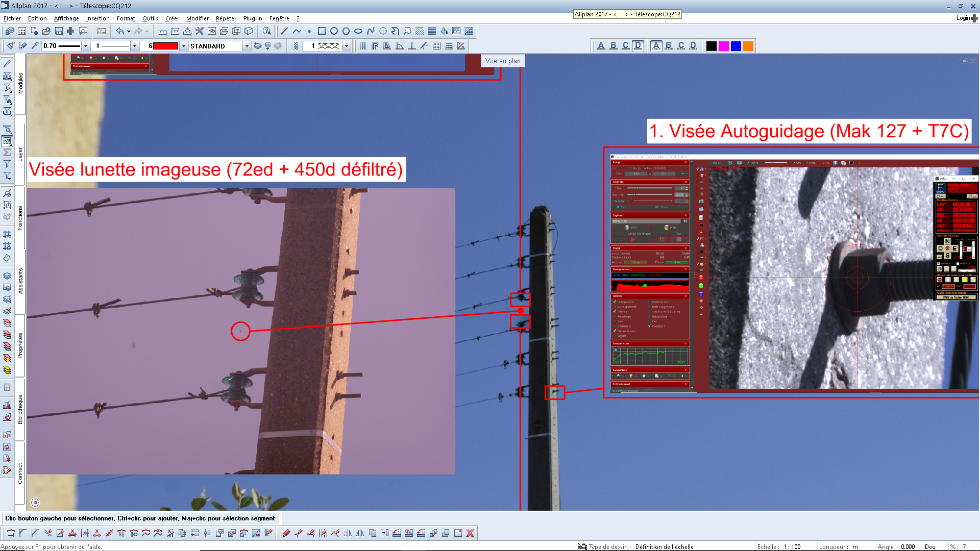Select the Ellipse drawing tool
Viewport: 980px width, 551px height.
[x=358, y=31]
